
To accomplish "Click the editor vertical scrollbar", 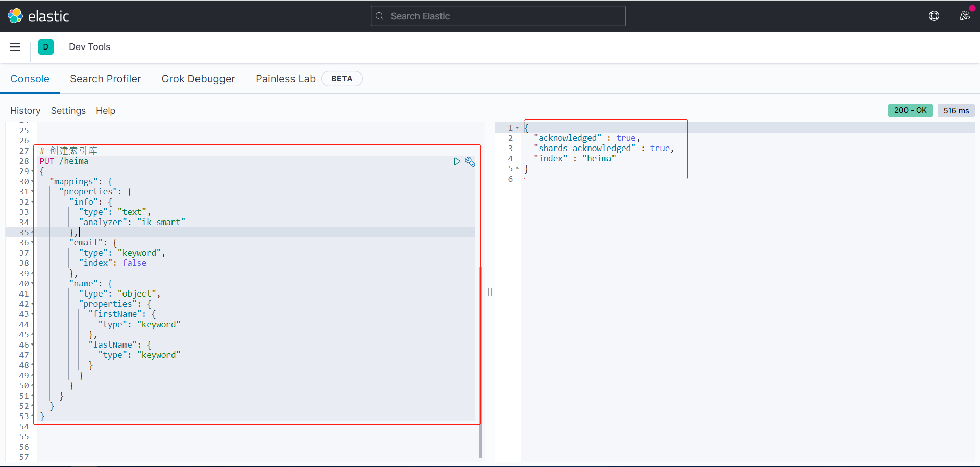I will point(480,362).
